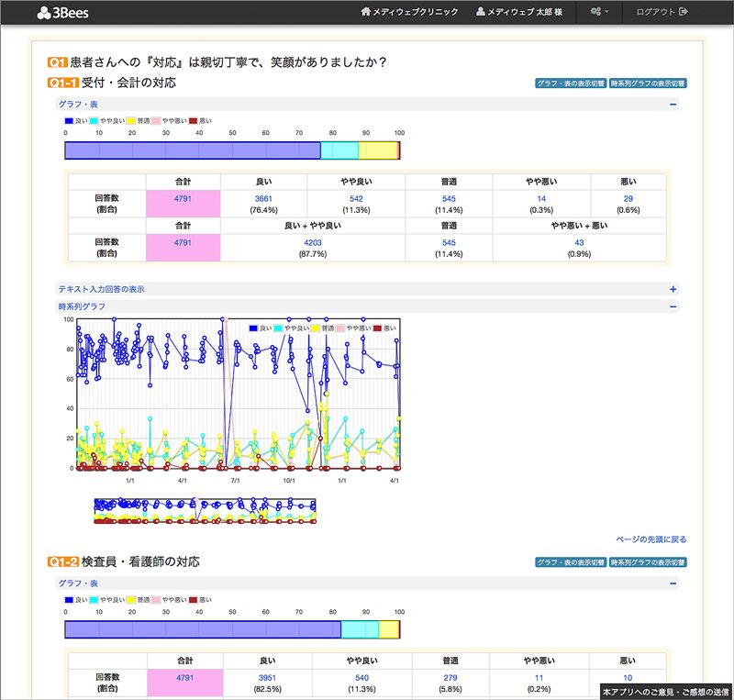
Task: Expand the テキスト入力回答の表示 section
Action: (x=367, y=289)
